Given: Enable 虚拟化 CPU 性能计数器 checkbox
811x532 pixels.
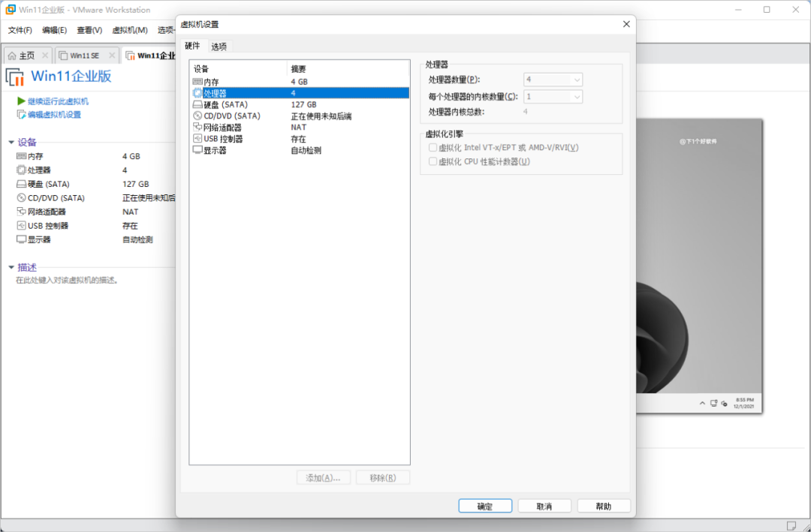Looking at the screenshot, I should [433, 162].
